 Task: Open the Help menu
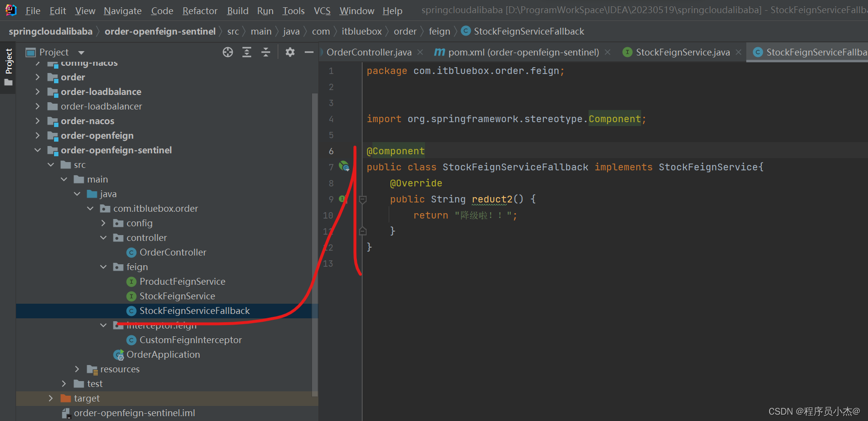pyautogui.click(x=392, y=11)
